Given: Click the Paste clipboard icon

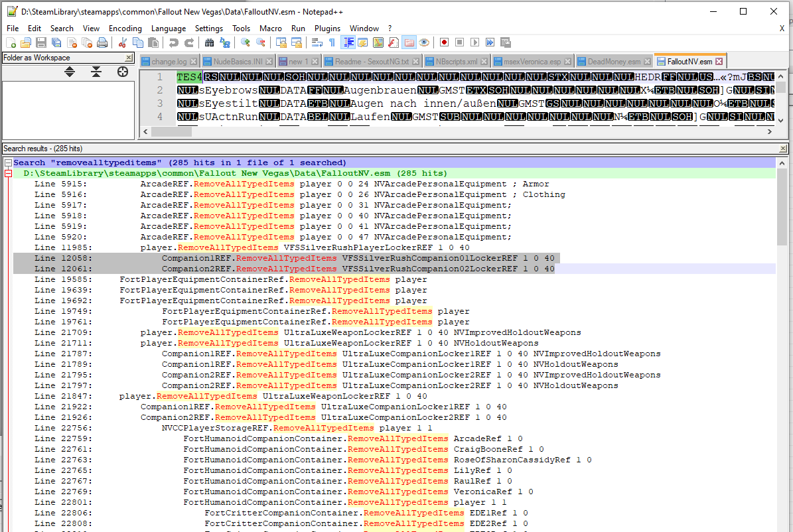Looking at the screenshot, I should tap(153, 42).
